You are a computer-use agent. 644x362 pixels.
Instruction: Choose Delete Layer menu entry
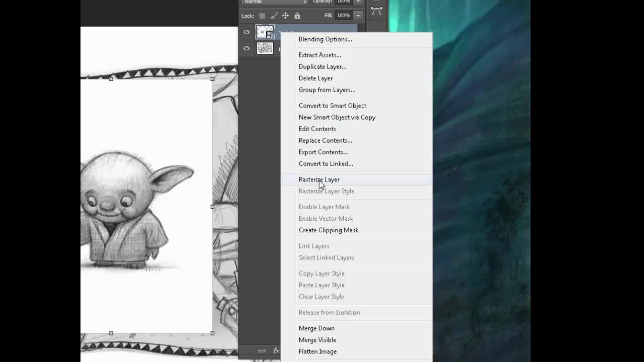(x=315, y=78)
